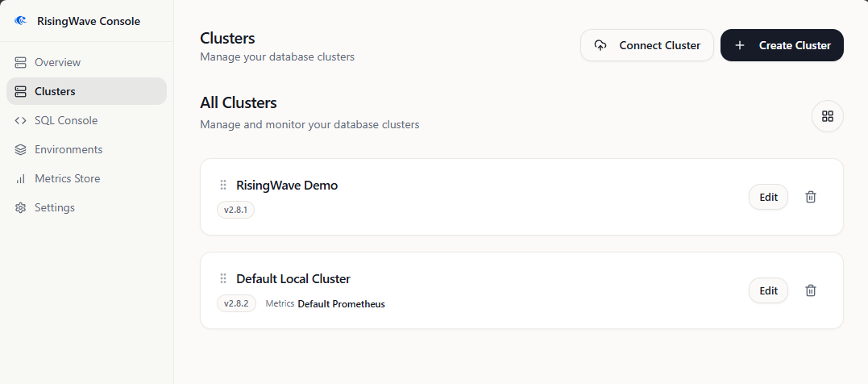Viewport: 868px width, 384px height.
Task: Grab RisingWave Demo drag handle
Action: point(223,185)
